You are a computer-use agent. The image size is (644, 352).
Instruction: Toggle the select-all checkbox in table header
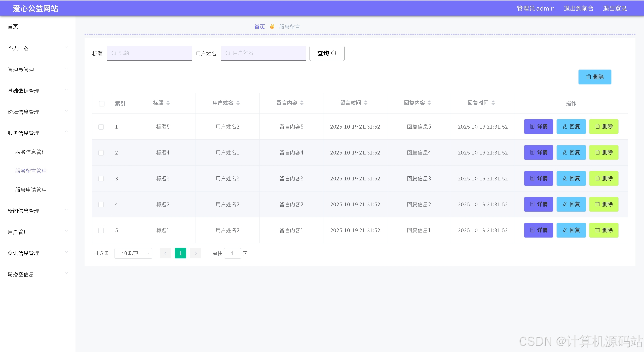[x=102, y=104]
